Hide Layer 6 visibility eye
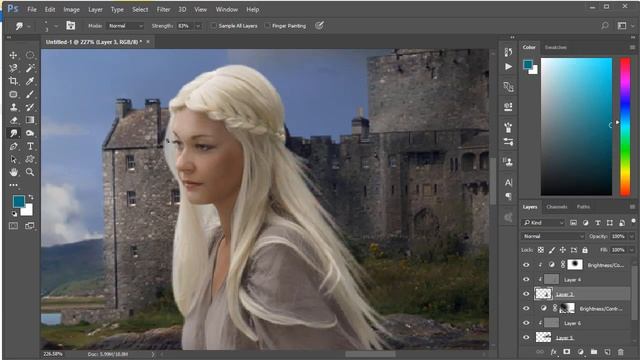 [x=526, y=323]
